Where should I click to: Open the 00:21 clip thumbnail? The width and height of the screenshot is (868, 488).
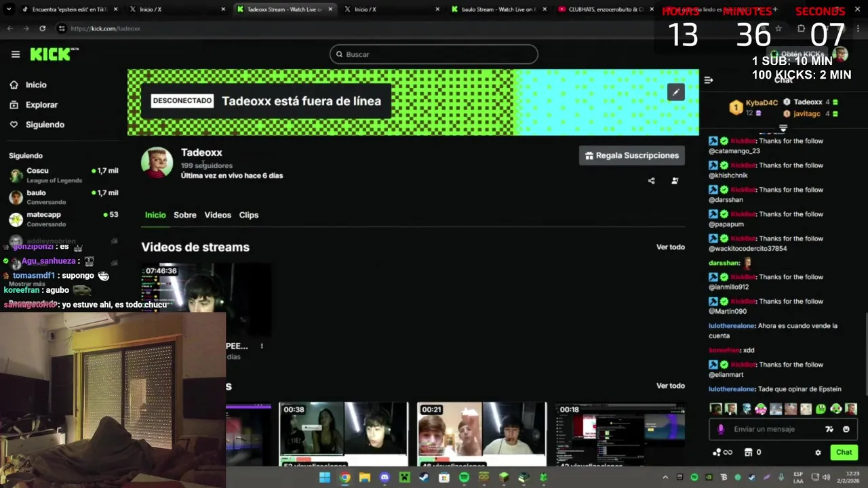click(481, 434)
